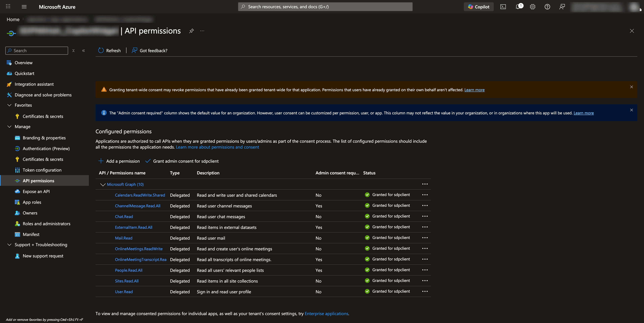Collapse the Manage section in sidebar
Viewport: 644px width, 323px height.
tap(9, 126)
